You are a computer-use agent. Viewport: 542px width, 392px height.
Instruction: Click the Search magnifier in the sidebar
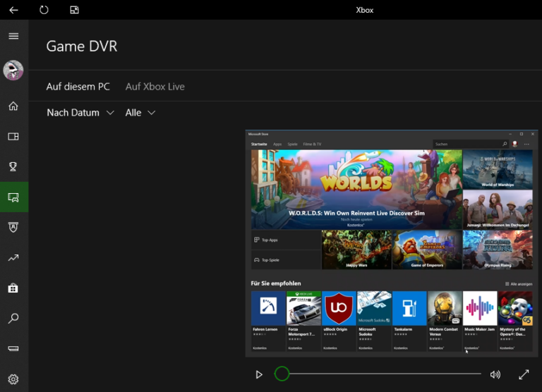click(14, 318)
